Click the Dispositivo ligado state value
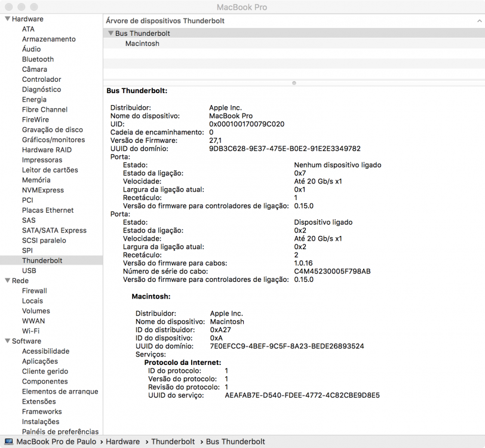The width and height of the screenshot is (485, 448). click(323, 222)
